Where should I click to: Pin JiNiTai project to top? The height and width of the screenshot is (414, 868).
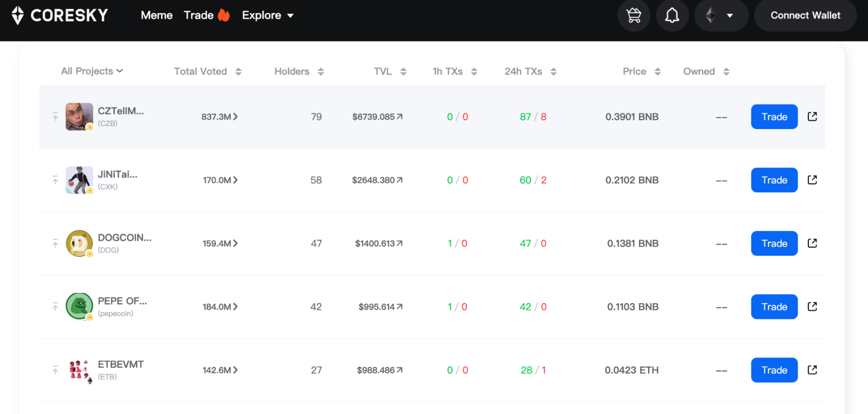pyautogui.click(x=55, y=180)
